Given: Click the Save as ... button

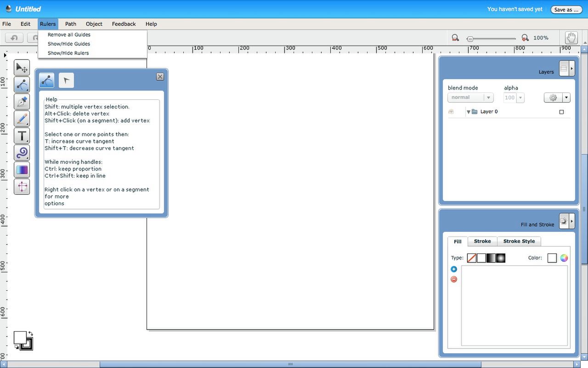Looking at the screenshot, I should [x=566, y=9].
